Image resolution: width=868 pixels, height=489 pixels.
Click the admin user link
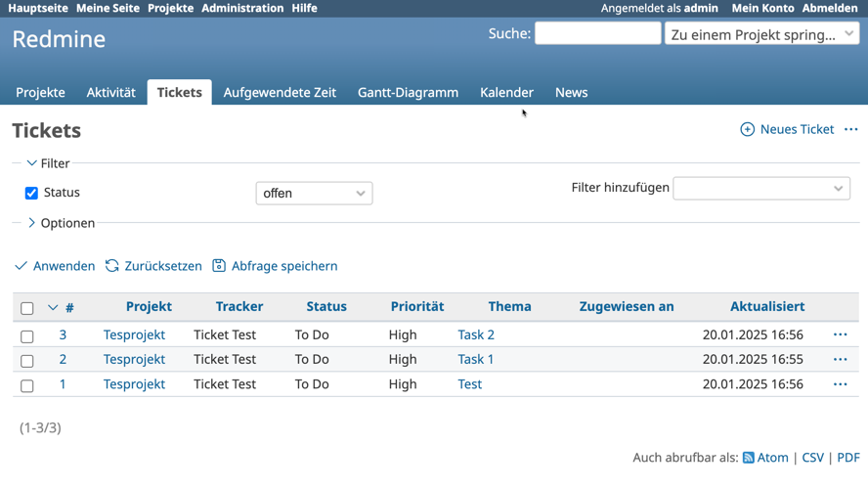coord(701,8)
